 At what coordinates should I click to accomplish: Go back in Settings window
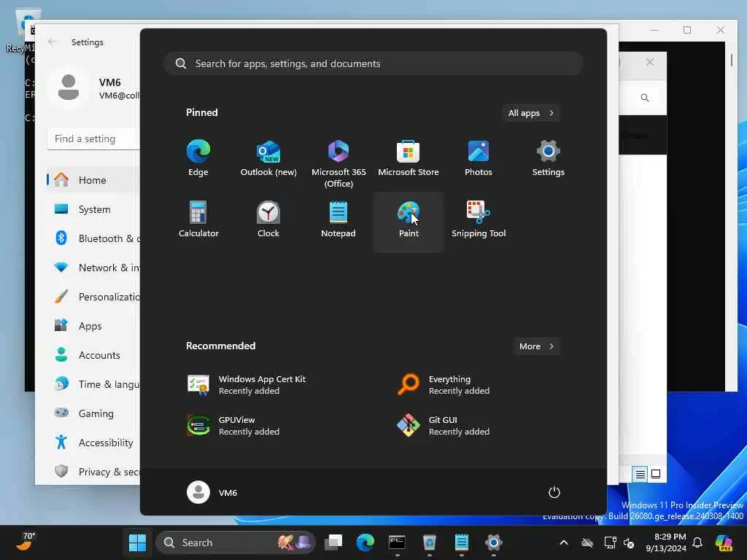click(53, 42)
